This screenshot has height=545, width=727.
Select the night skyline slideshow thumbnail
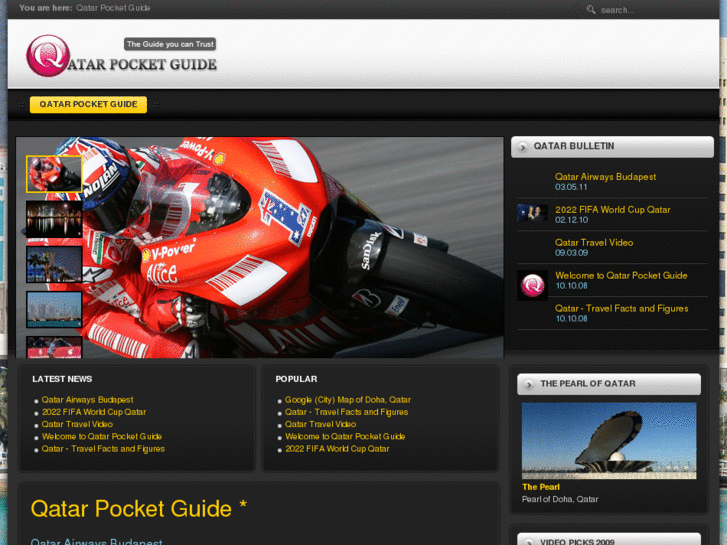point(54,219)
